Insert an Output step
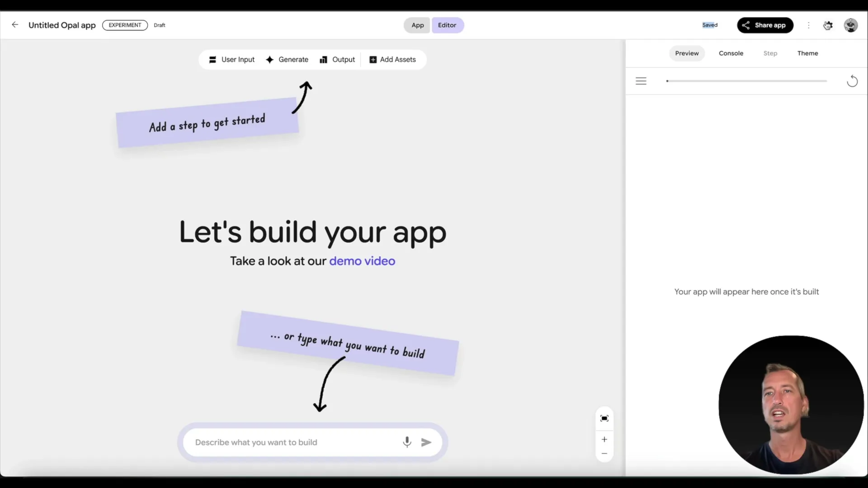 click(337, 59)
